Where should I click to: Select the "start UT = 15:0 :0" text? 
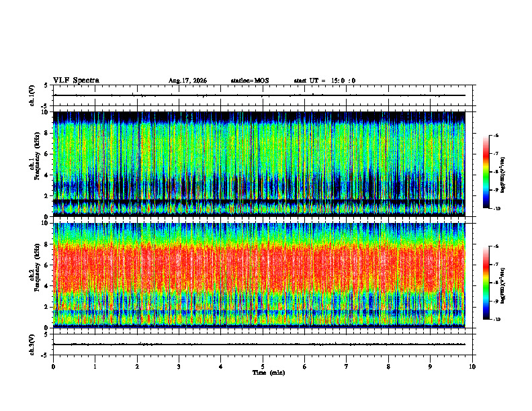(x=324, y=81)
